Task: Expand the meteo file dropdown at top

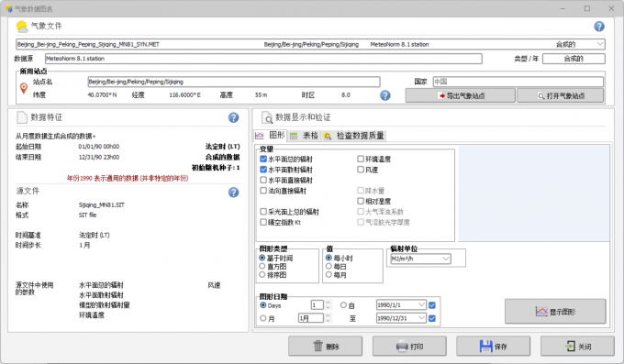Action: click(600, 44)
